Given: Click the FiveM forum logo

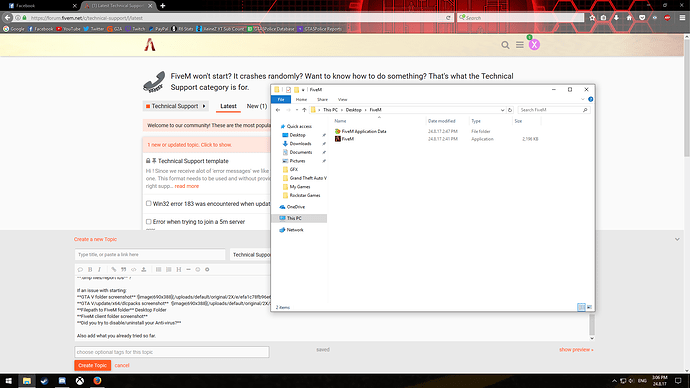Looking at the screenshot, I should (x=150, y=44).
